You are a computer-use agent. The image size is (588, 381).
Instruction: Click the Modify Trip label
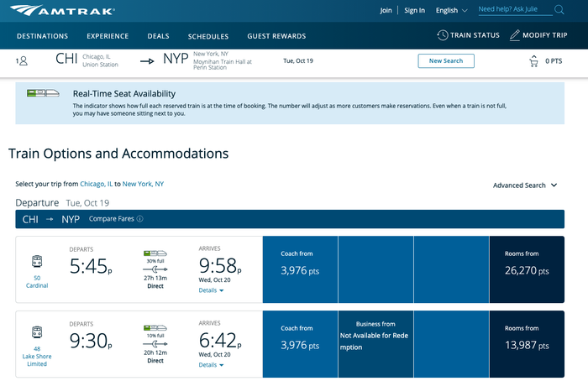(544, 35)
